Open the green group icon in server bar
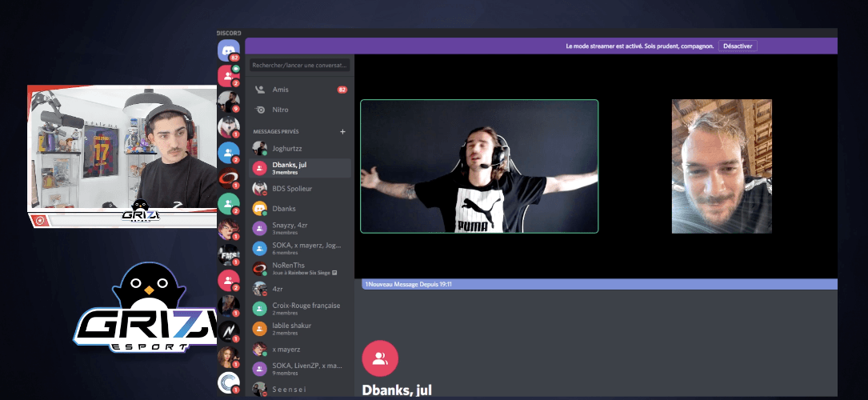868x400 pixels. click(x=228, y=204)
